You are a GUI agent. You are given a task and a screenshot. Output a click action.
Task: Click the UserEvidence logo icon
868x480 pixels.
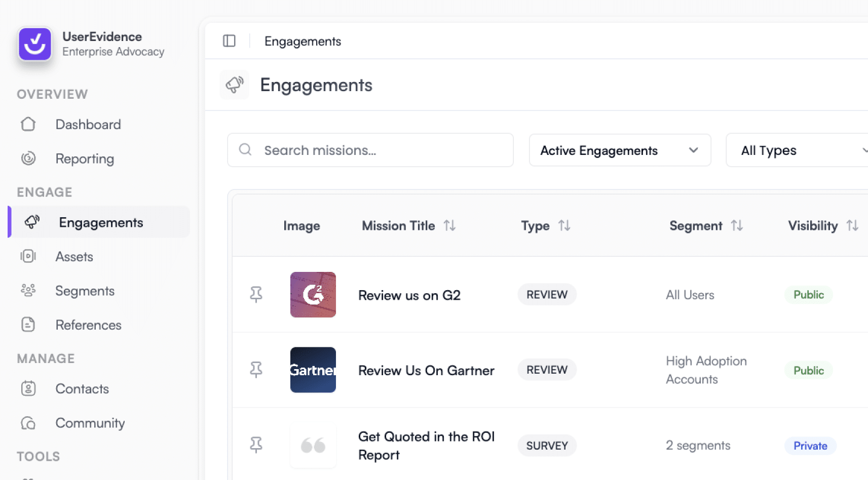coord(35,44)
